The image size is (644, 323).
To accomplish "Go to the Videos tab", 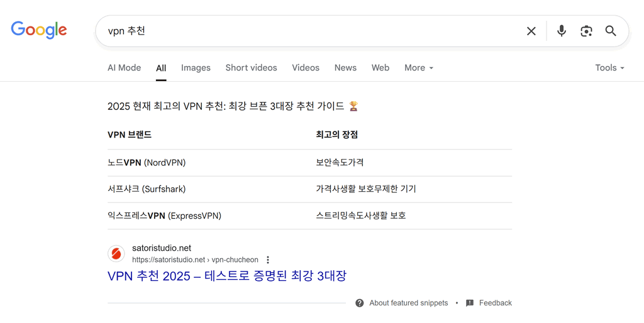I will pyautogui.click(x=306, y=68).
